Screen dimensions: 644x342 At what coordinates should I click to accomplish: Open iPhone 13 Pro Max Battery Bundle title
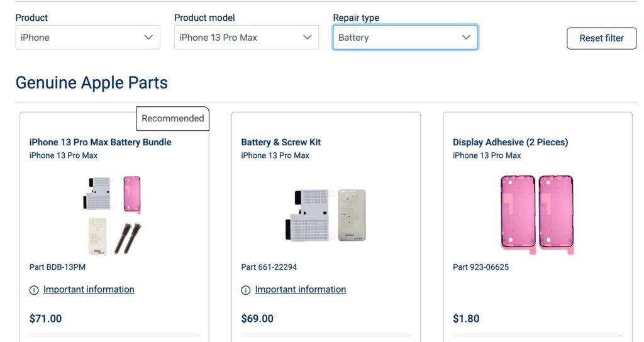tap(101, 142)
